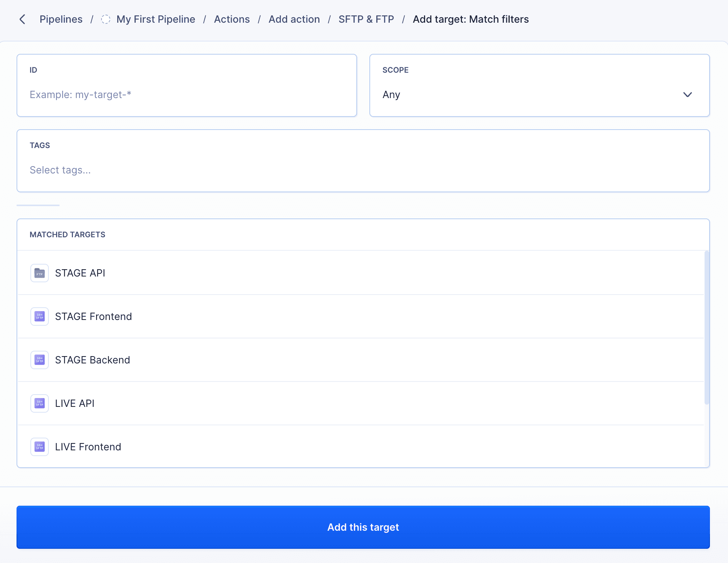
Task: Go to the Add action breadcrumb
Action: click(x=294, y=19)
